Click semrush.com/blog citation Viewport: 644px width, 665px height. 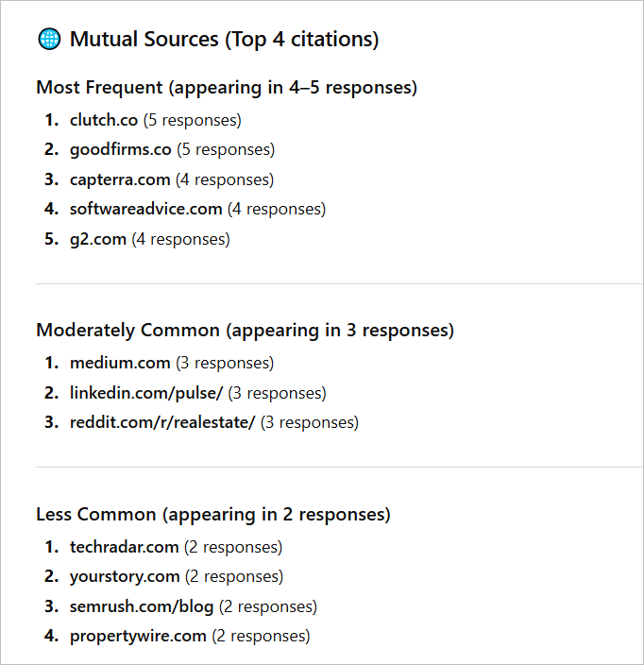(x=142, y=606)
